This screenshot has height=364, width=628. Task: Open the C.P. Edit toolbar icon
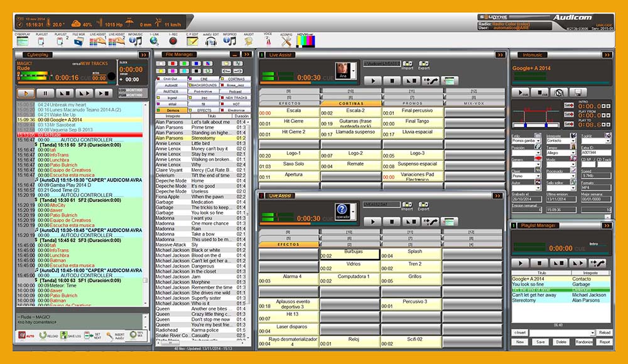pos(192,41)
